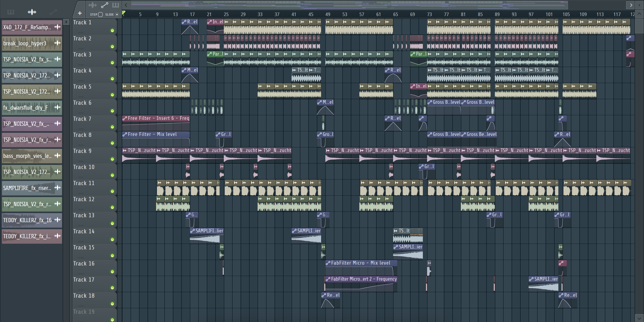Open the clip menu of Free Filter - Mix level
This screenshot has width=644, height=322.
[x=125, y=134]
